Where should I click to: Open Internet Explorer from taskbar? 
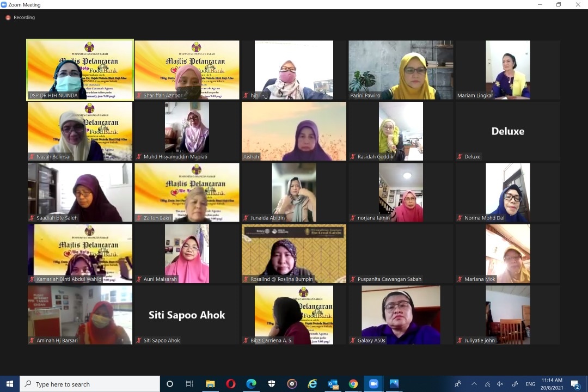click(x=313, y=384)
